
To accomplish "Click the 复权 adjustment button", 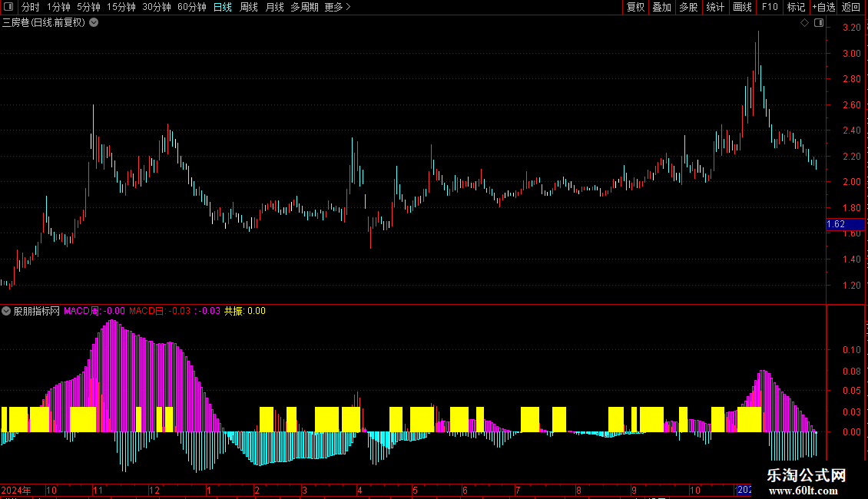I will [x=635, y=7].
